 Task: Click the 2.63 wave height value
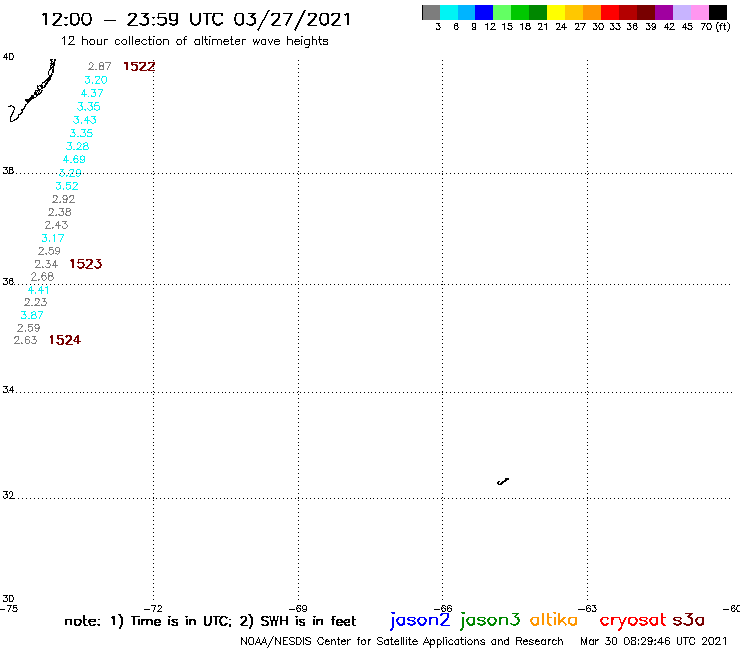click(x=25, y=340)
